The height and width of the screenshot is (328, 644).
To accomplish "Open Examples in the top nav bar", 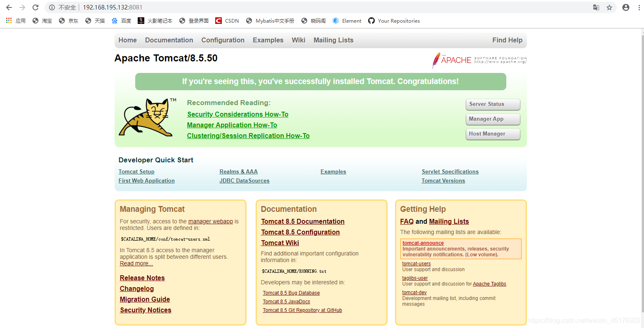I will [x=268, y=40].
